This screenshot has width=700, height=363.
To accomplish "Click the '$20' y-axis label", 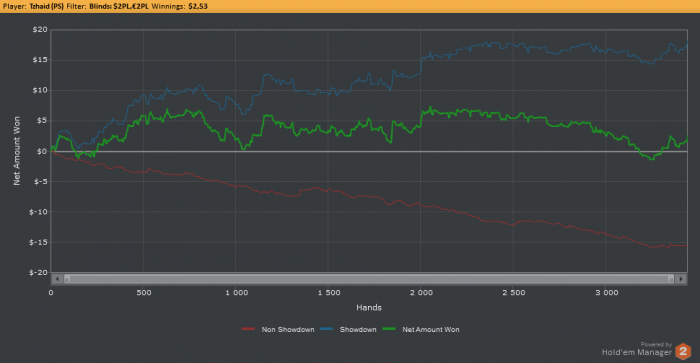I will click(40, 29).
